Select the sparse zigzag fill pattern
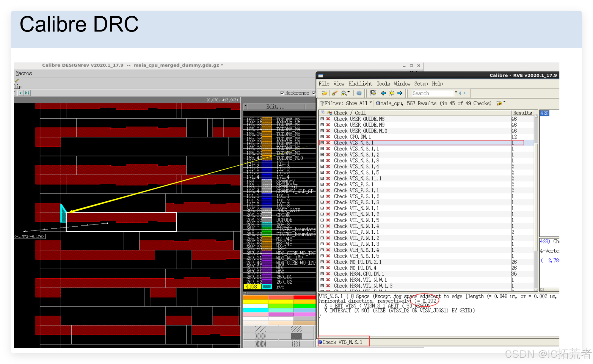The width and height of the screenshot is (593, 364). 296,344
